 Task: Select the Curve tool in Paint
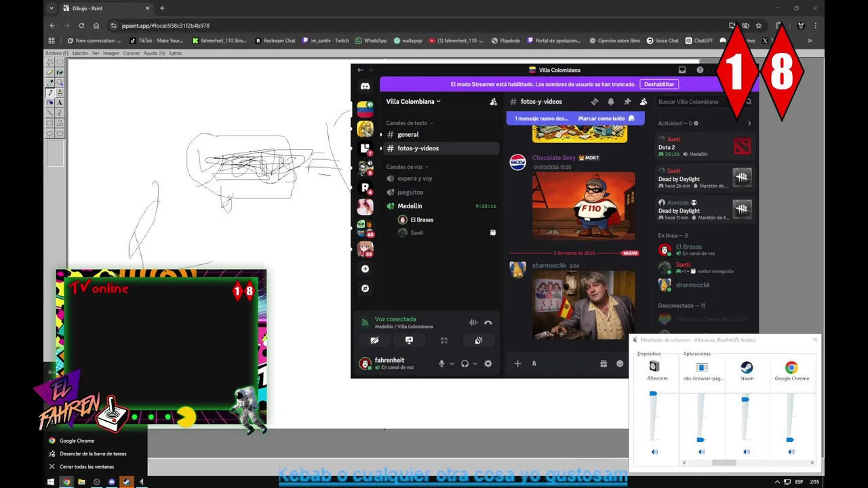coord(60,113)
